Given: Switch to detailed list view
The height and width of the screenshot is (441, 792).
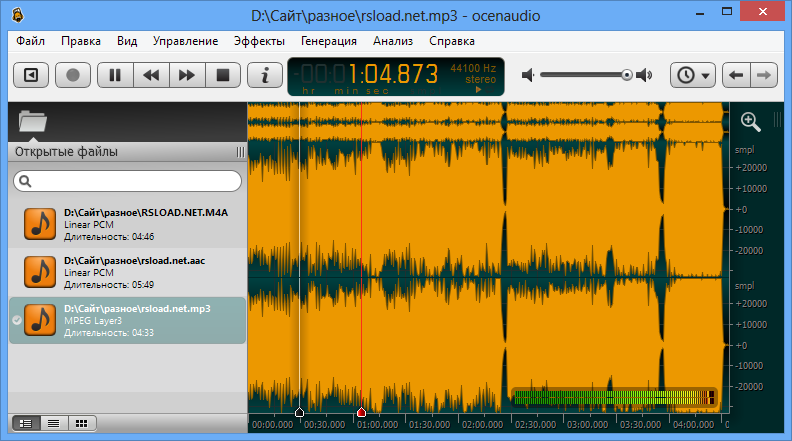Looking at the screenshot, I should [x=26, y=423].
